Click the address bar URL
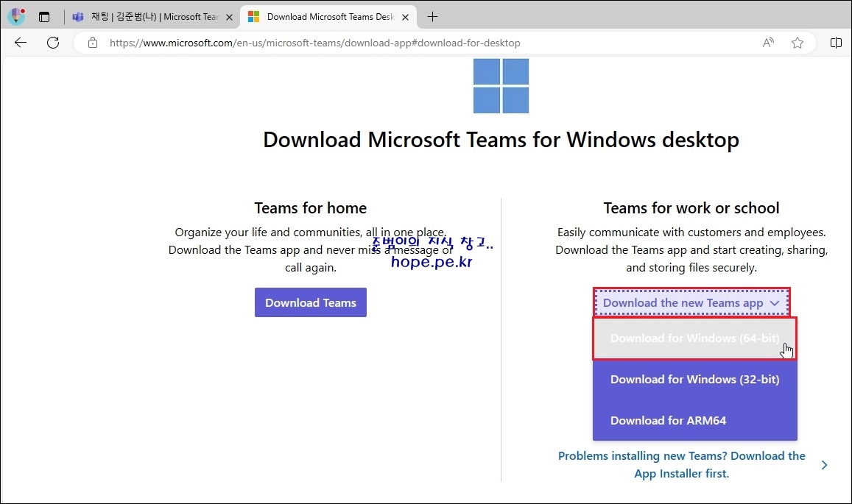852x504 pixels. [x=314, y=43]
